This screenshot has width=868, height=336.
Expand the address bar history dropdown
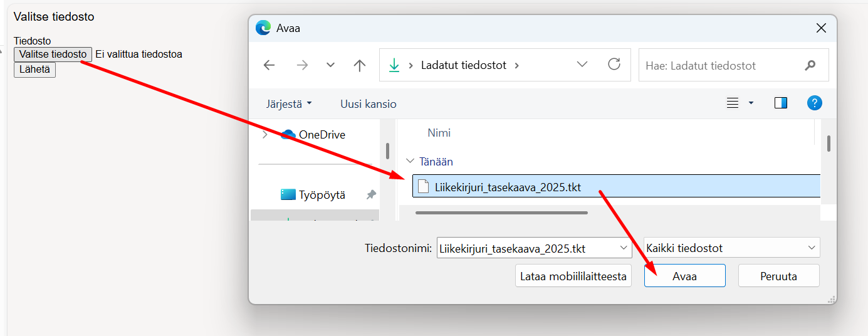point(582,64)
